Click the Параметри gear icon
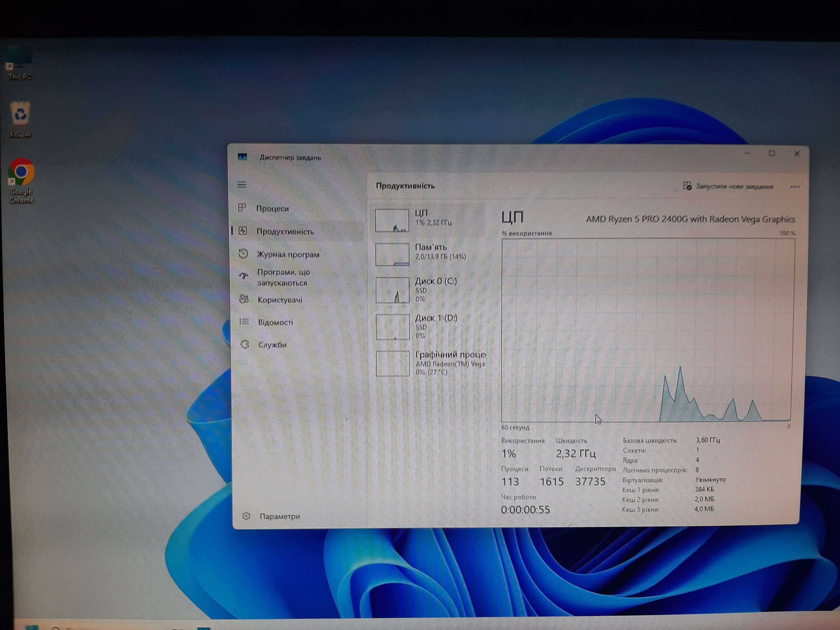Screen dimensions: 840x630 tap(246, 516)
